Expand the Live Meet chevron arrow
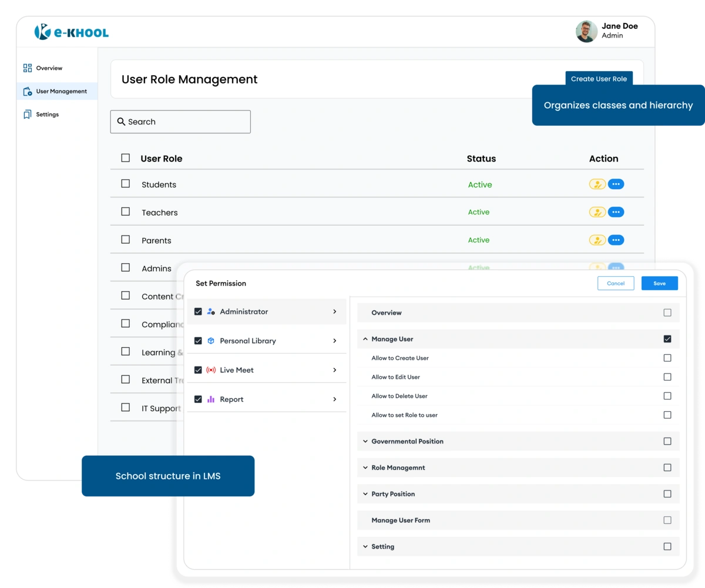 point(334,370)
